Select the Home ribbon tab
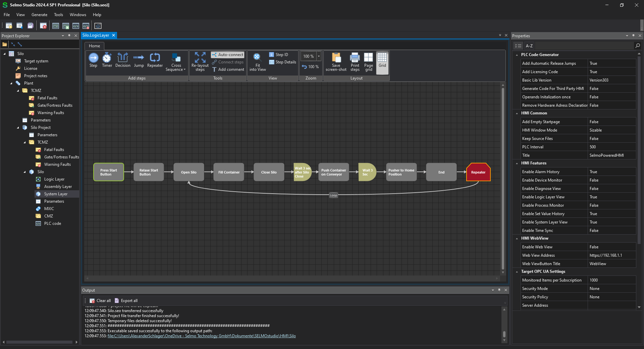This screenshot has height=349, width=644. 94,46
